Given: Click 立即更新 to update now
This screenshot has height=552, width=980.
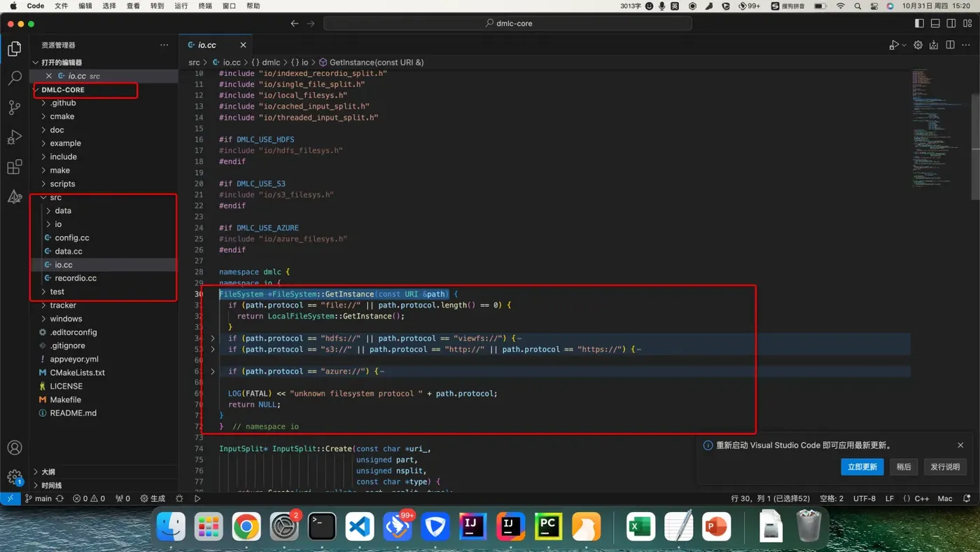Looking at the screenshot, I should coord(862,467).
